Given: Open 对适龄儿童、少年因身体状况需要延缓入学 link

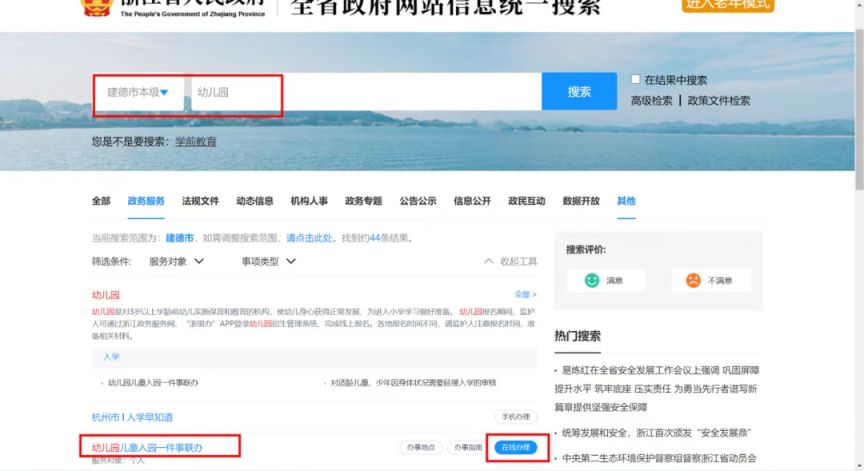Looking at the screenshot, I should [x=413, y=382].
